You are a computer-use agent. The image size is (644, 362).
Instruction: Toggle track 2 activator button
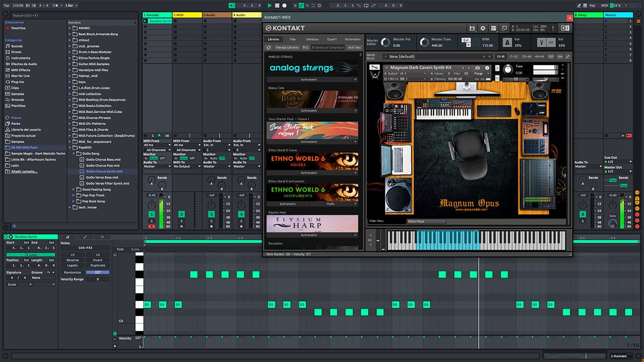click(181, 215)
